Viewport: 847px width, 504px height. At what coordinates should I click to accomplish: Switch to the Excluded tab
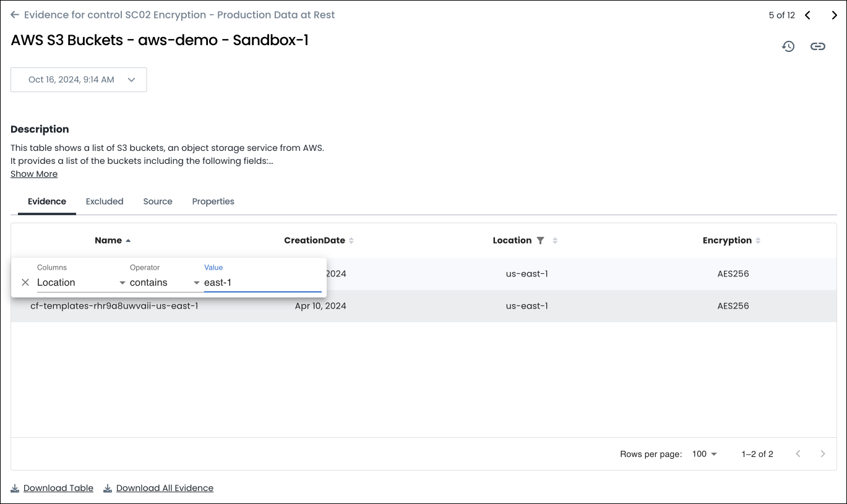105,202
